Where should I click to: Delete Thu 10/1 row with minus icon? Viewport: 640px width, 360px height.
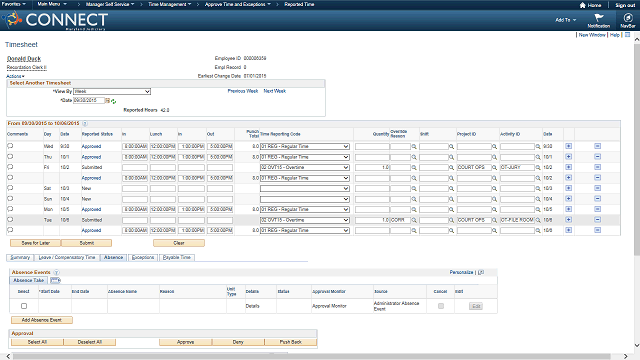598,157
